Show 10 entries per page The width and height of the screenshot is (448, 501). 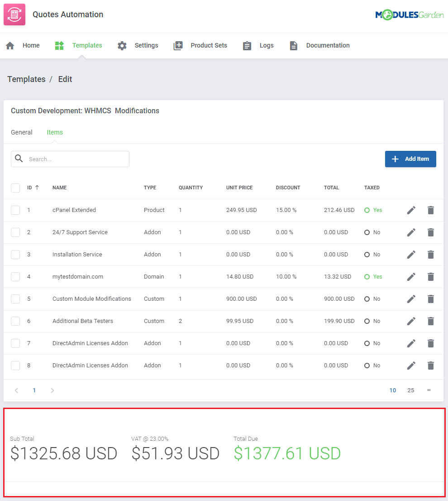pos(393,390)
